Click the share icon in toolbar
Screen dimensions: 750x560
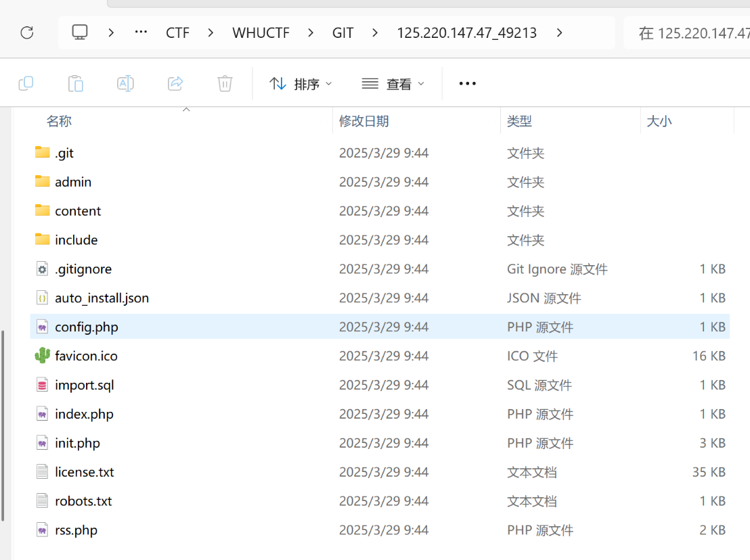[175, 83]
